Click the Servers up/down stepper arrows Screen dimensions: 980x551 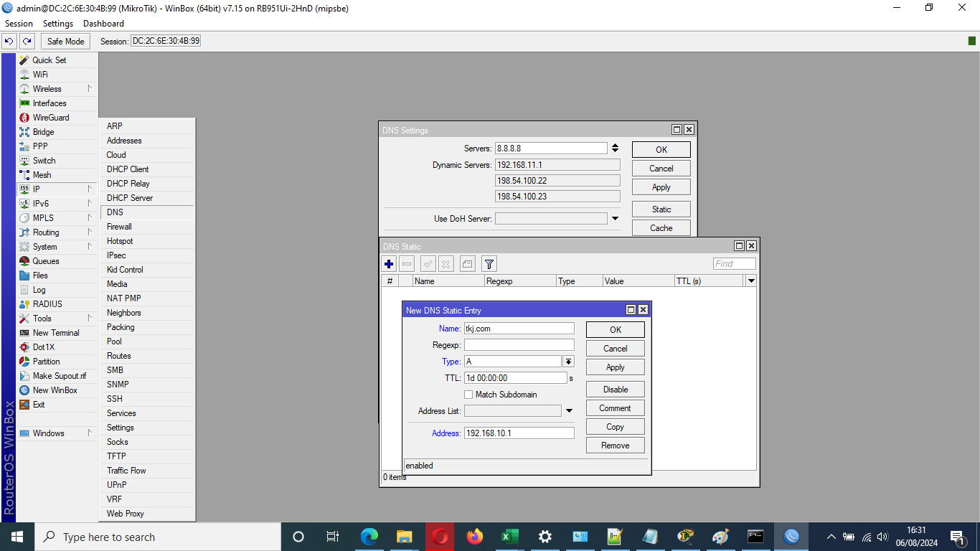(x=615, y=149)
